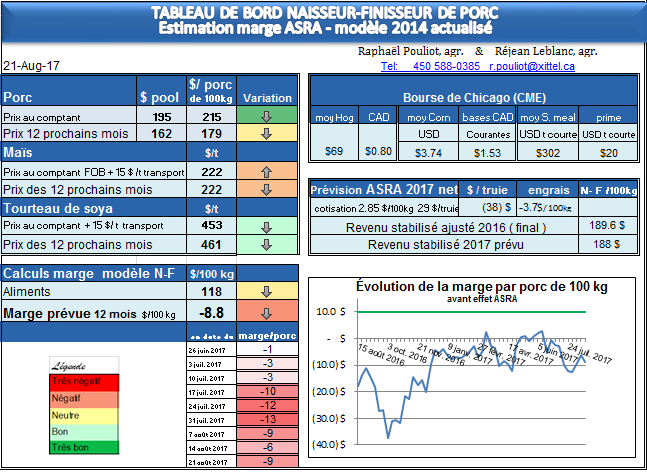
Task: Select the Bon light green legend swatch
Action: (x=84, y=432)
